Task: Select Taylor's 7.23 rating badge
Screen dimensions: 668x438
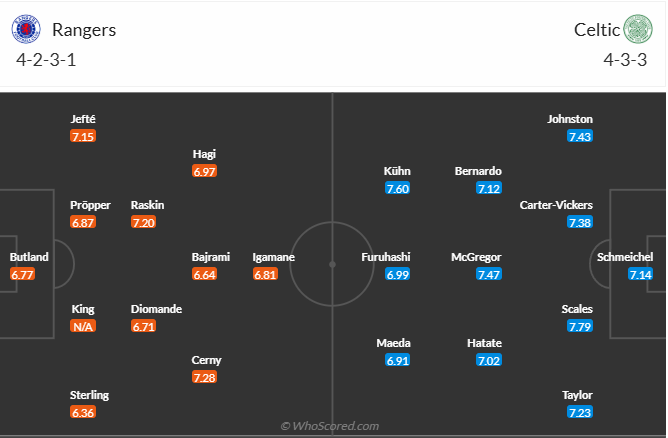Action: (x=580, y=412)
